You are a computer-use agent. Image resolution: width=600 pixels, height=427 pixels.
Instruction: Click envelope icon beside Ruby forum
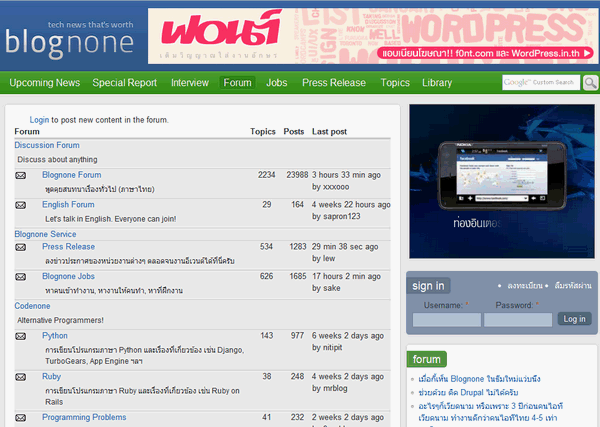tap(21, 377)
